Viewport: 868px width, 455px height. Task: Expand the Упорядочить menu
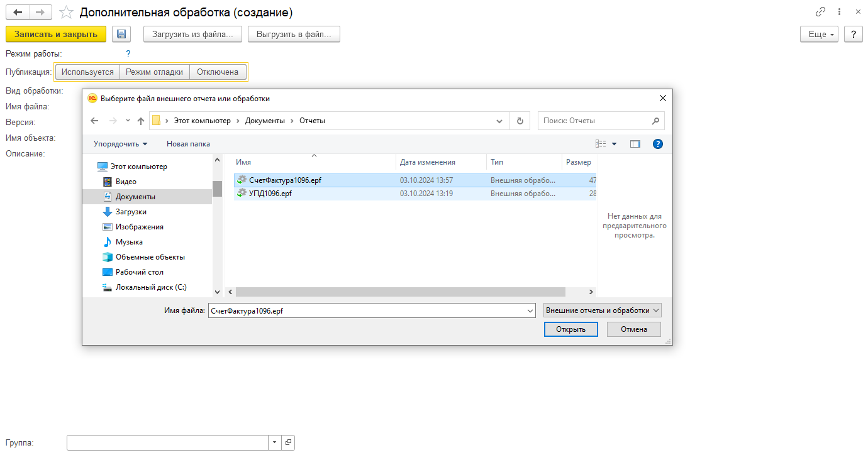click(x=121, y=144)
